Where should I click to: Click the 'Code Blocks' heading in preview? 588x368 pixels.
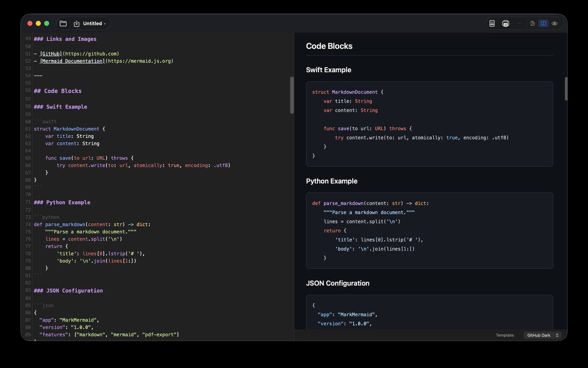coord(329,46)
